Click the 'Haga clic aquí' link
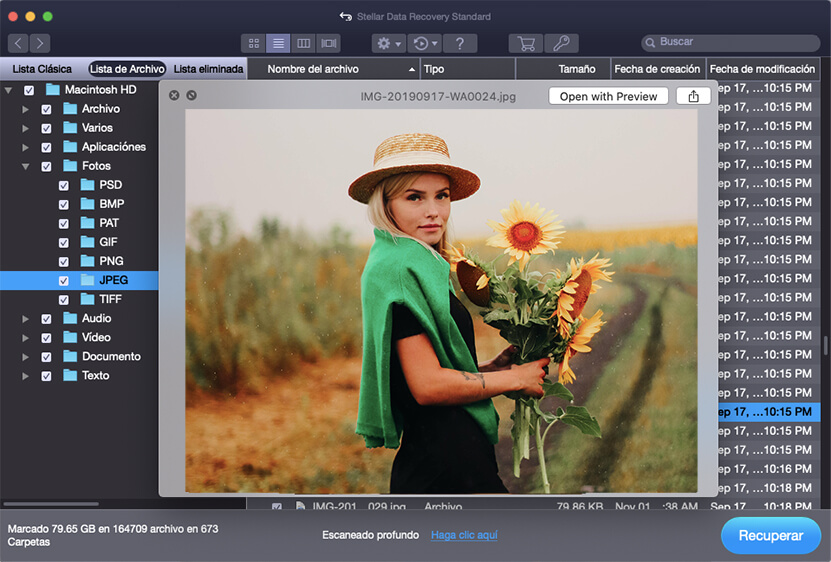This screenshot has height=562, width=831. pos(464,535)
